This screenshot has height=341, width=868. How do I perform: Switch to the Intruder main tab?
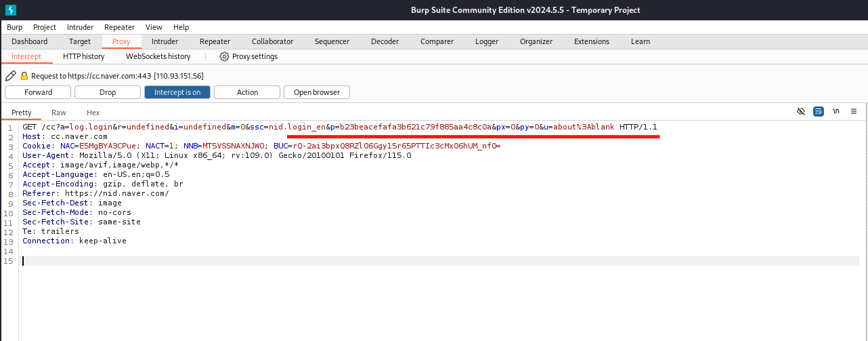[x=165, y=41]
